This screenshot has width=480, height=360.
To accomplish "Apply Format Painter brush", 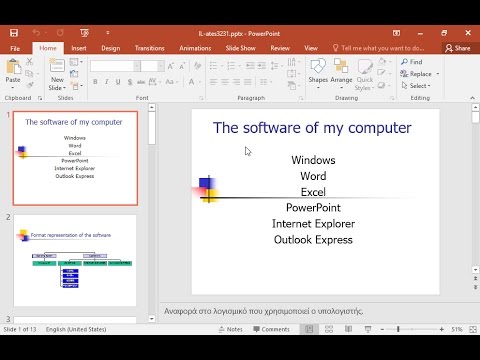I will pos(30,85).
